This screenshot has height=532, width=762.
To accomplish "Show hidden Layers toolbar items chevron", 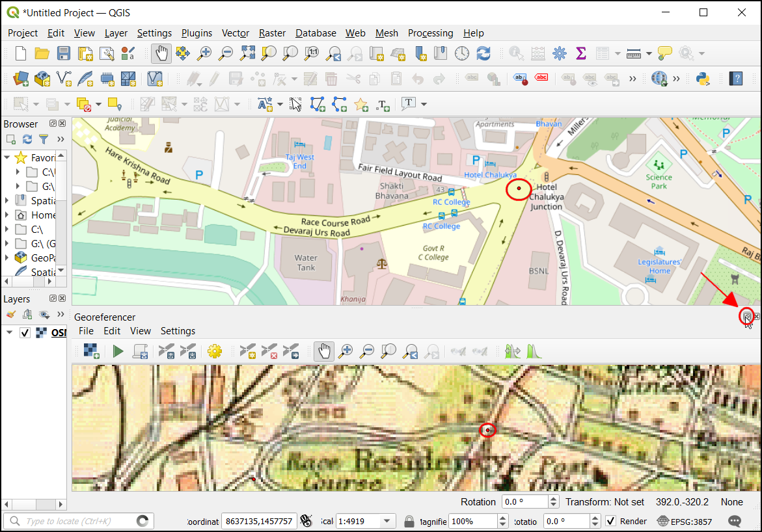I will coord(61,314).
